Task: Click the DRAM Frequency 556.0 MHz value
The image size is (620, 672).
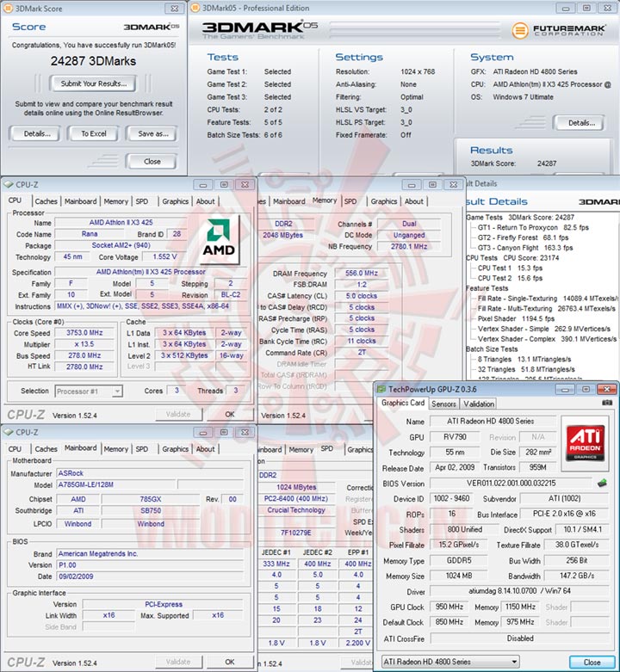Action: 362,273
